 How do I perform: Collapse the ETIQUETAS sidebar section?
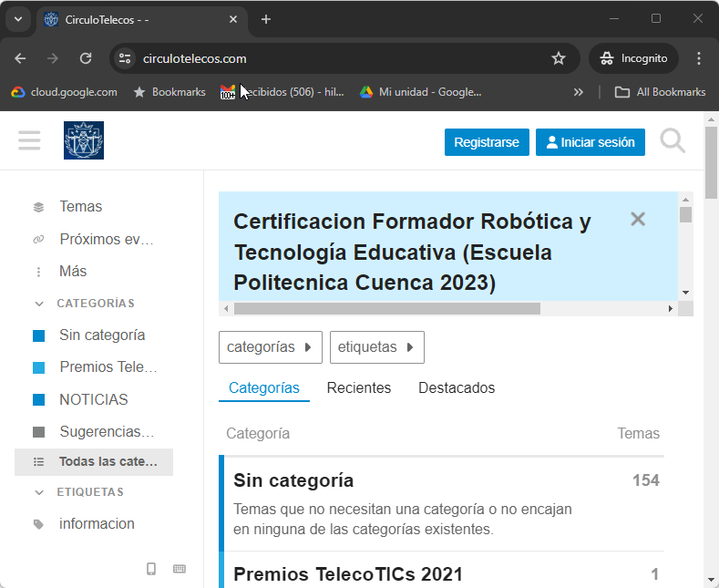(80, 492)
